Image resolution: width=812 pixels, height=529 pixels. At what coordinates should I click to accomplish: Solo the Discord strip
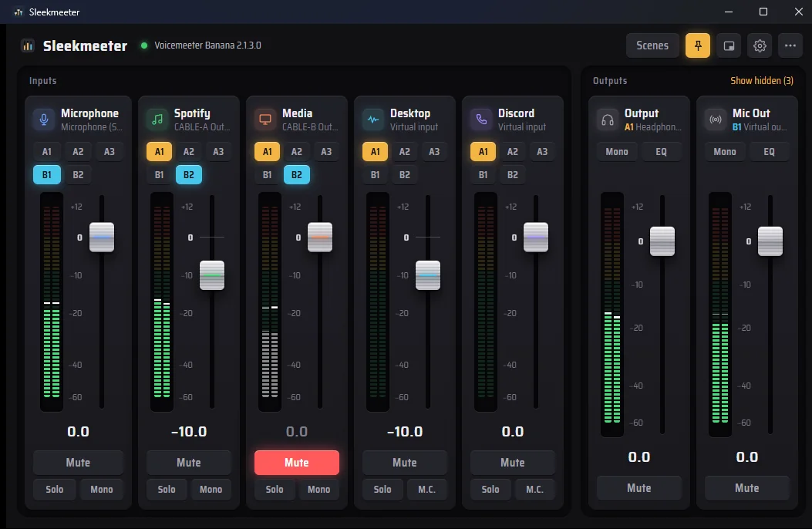coord(490,489)
